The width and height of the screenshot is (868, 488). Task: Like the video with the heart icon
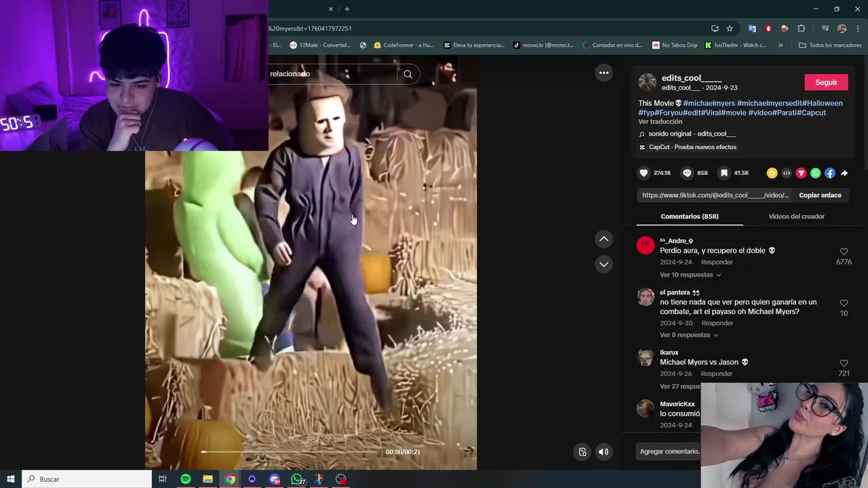(644, 173)
